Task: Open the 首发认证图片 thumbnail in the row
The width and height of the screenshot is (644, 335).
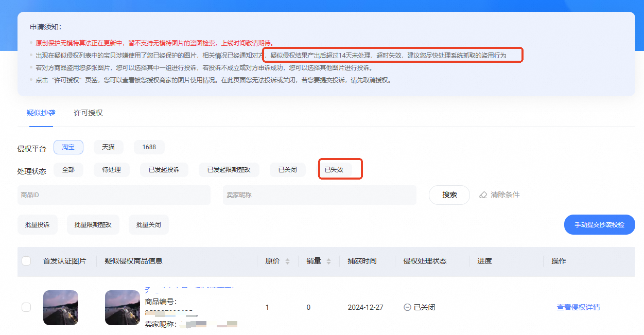Action: point(61,308)
